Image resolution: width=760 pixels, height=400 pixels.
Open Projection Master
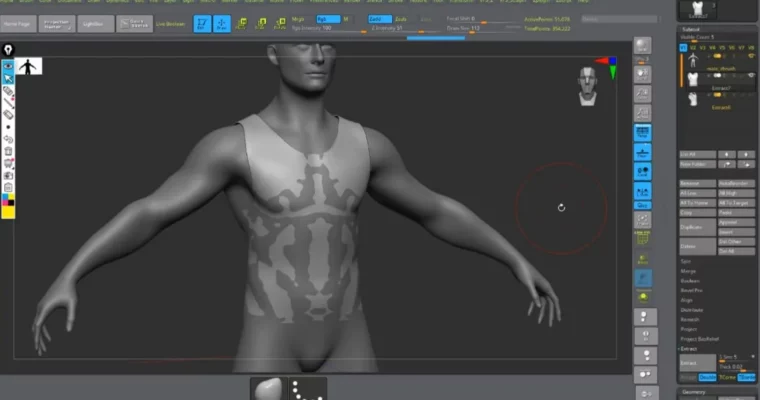pyautogui.click(x=57, y=24)
